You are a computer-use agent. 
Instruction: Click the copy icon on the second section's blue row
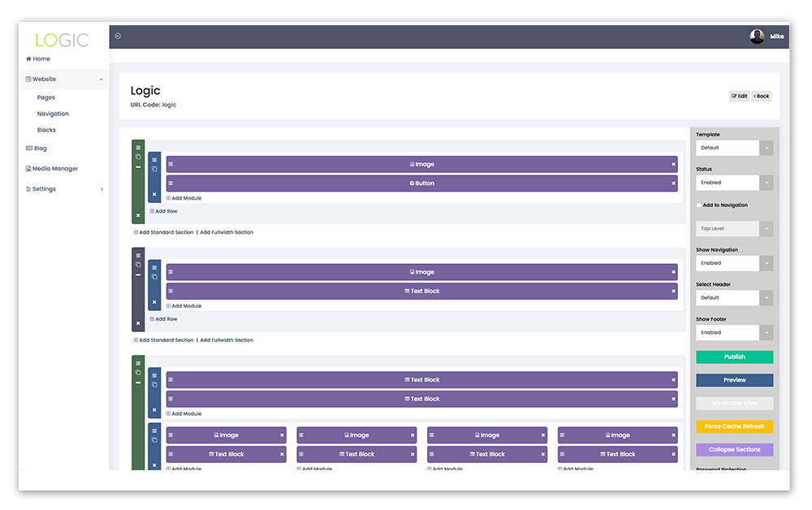[154, 277]
